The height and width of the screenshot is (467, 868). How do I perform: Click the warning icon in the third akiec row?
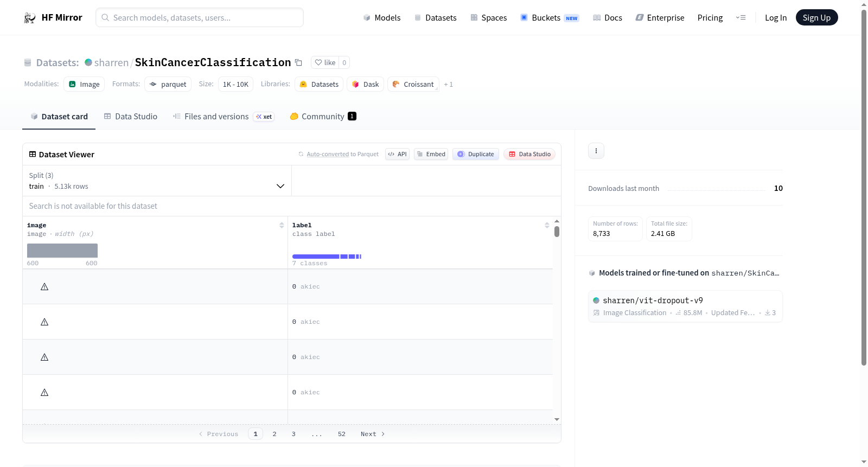pos(44,357)
